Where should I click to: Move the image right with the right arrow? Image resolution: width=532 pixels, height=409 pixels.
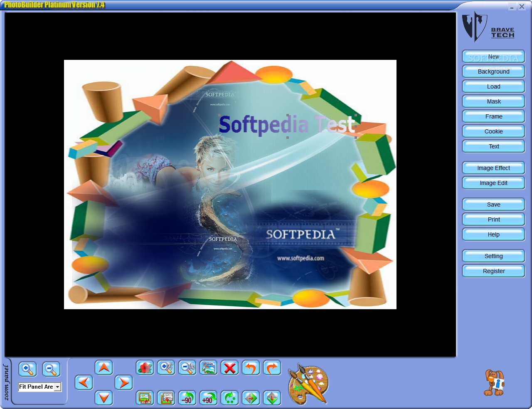[124, 382]
